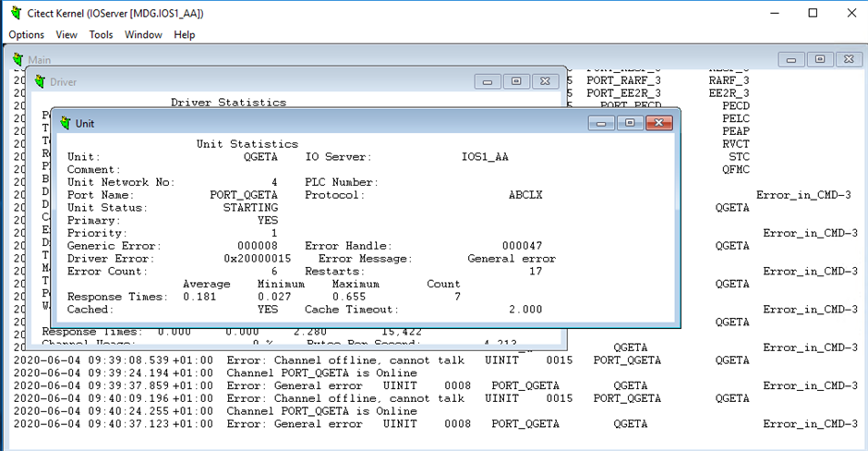Open the Options menu
This screenshot has height=451, width=868.
pos(26,34)
